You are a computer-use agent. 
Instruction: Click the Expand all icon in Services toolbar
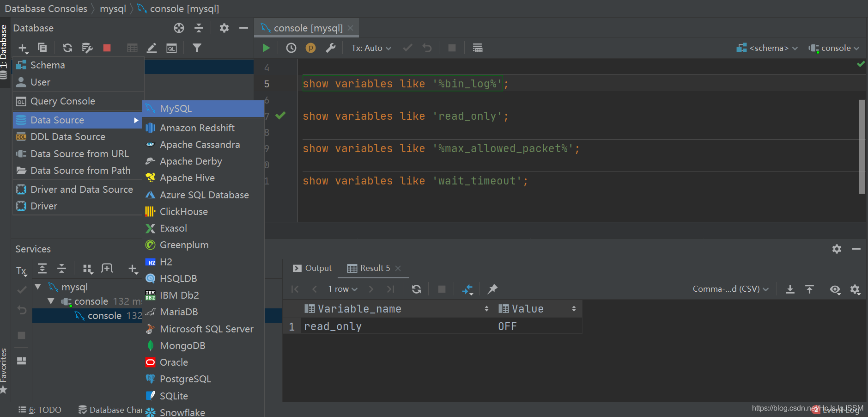pyautogui.click(x=42, y=268)
